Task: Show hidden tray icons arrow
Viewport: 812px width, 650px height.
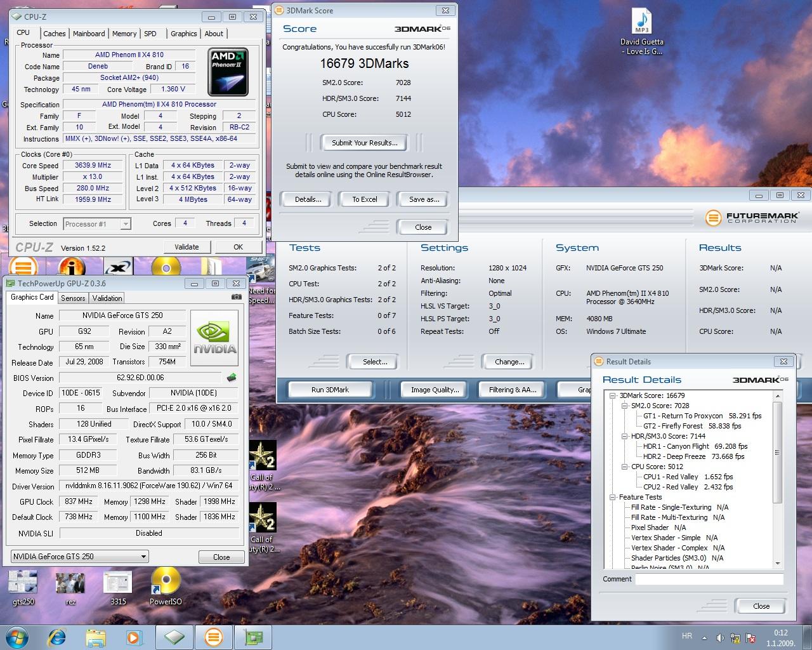Action: 704,638
